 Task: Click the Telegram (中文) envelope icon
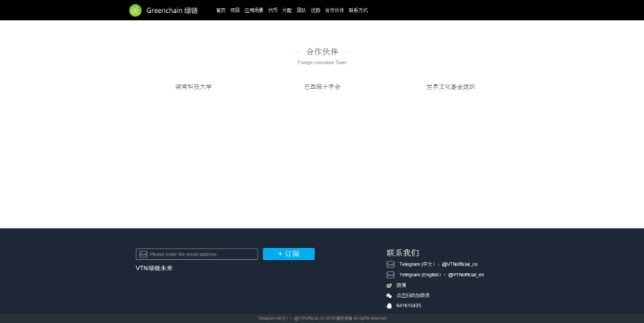[391, 264]
